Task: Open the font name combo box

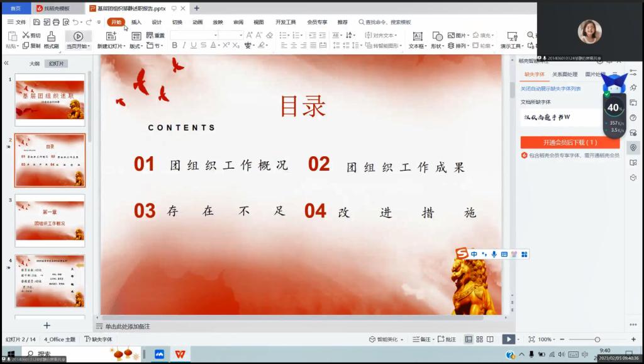Action: [194, 35]
